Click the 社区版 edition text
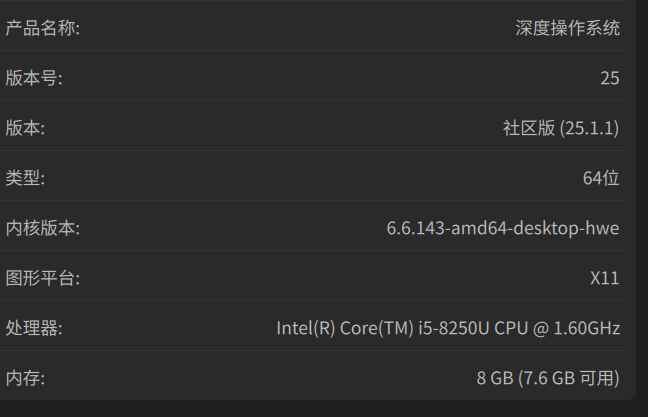The height and width of the screenshot is (417, 648). 529,128
